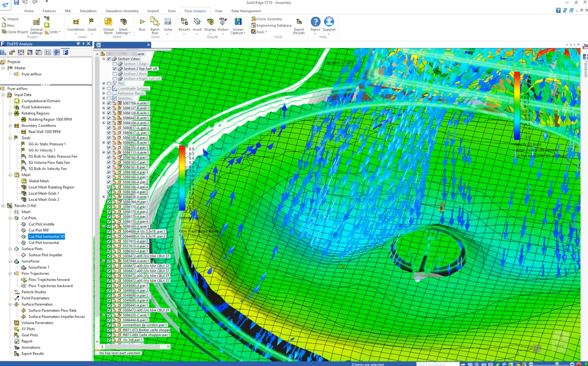Image resolution: width=588 pixels, height=366 pixels.
Task: Collapse the Results (1.fld) tree branch
Action: coord(4,206)
